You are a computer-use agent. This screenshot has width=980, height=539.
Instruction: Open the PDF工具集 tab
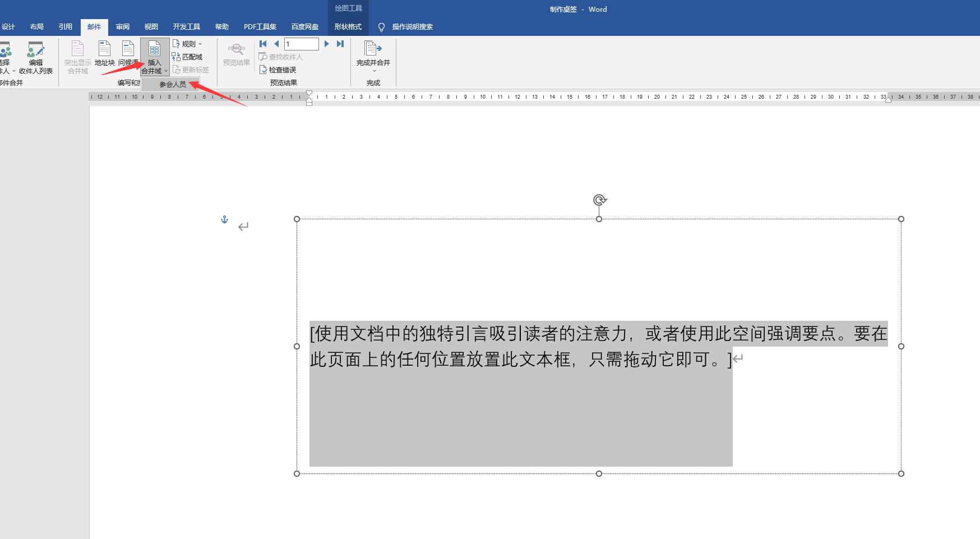point(260,27)
